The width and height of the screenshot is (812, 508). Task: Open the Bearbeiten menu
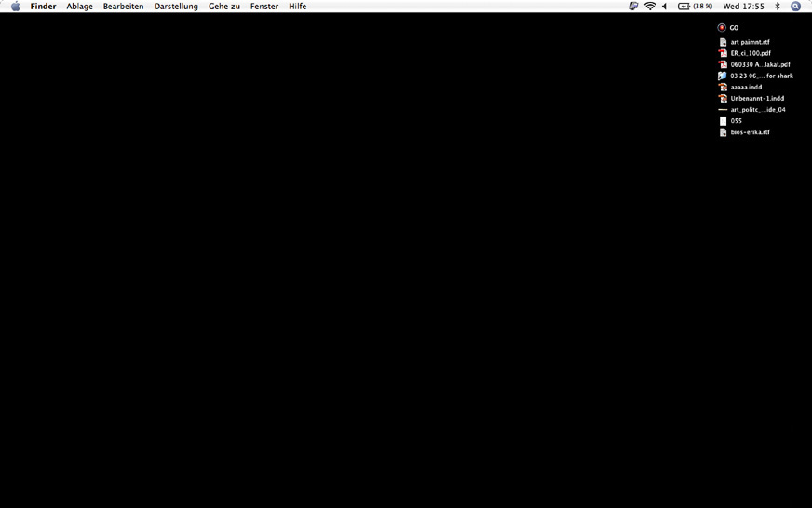coord(123,7)
